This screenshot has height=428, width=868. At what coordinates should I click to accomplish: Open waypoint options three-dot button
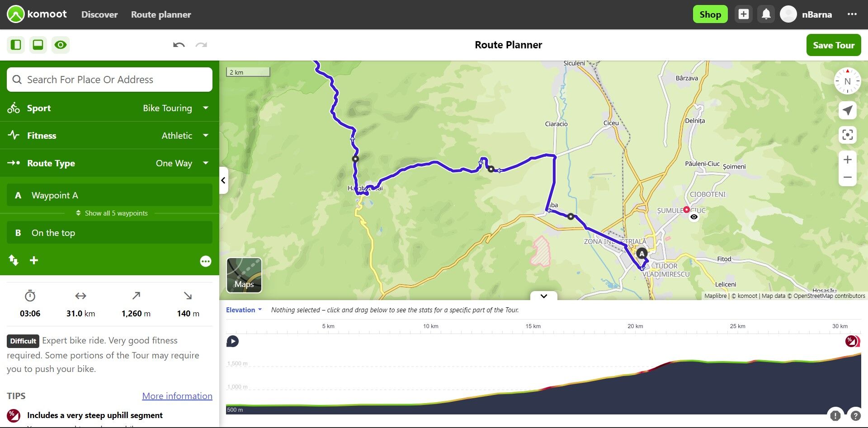(x=206, y=261)
